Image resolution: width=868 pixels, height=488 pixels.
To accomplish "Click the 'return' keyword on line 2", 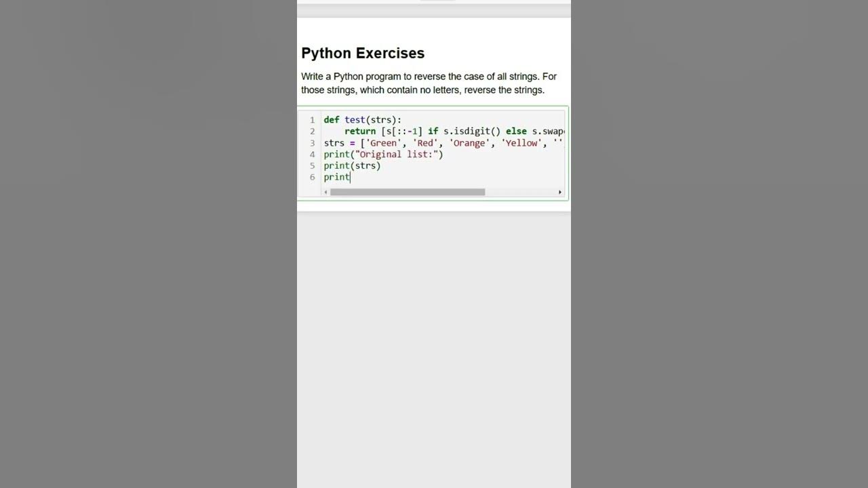I will (x=359, y=131).
